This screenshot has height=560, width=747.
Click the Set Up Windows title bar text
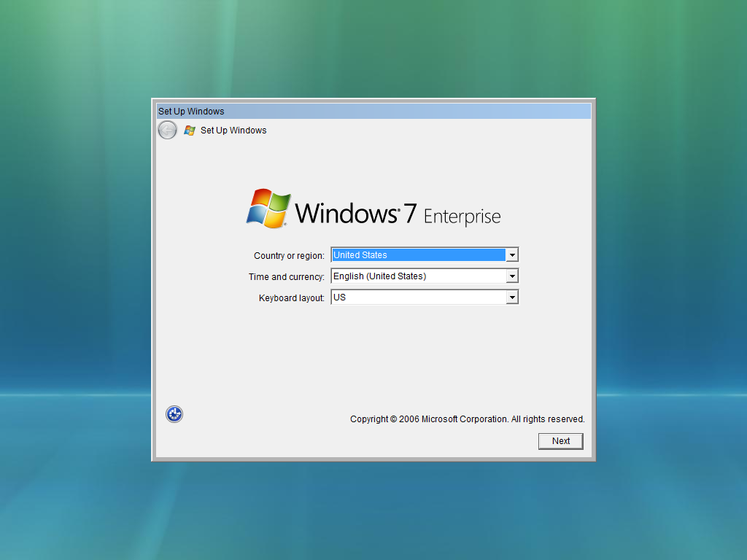[x=191, y=112]
